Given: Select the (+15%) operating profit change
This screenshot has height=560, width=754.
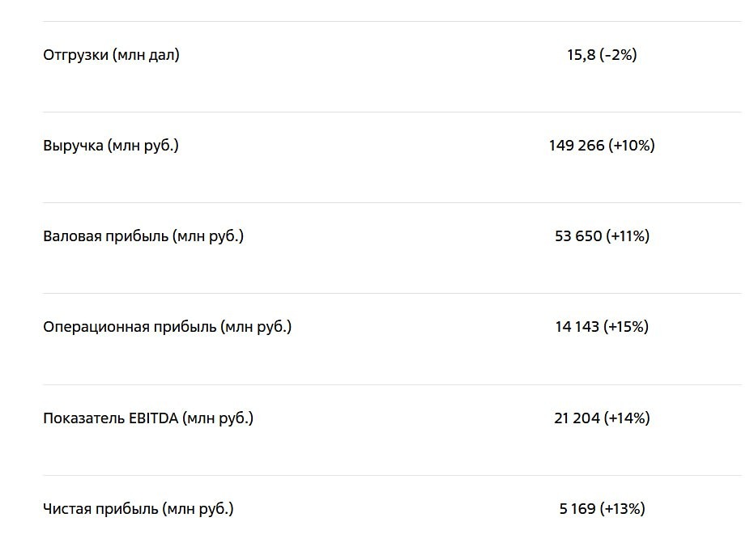Looking at the screenshot, I should [x=626, y=327].
